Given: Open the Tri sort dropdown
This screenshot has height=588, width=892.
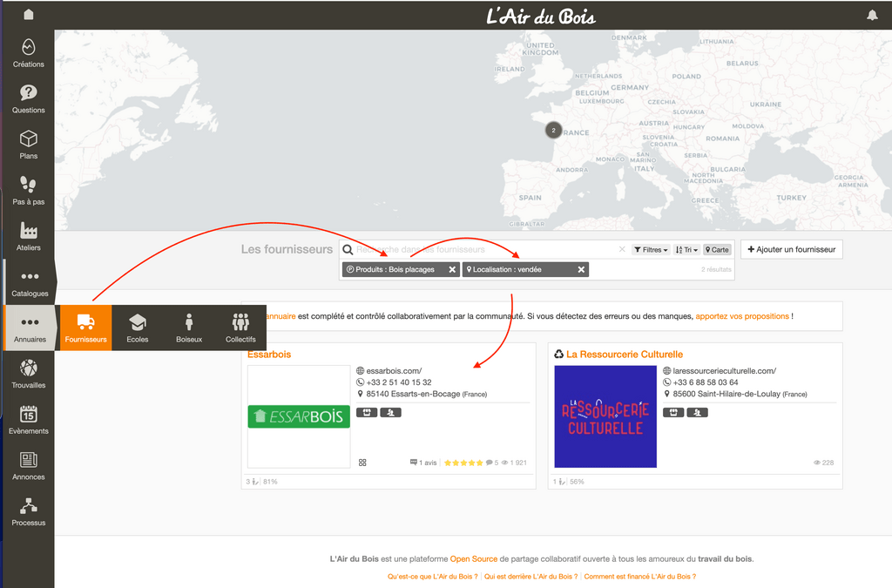Looking at the screenshot, I should [x=686, y=250].
